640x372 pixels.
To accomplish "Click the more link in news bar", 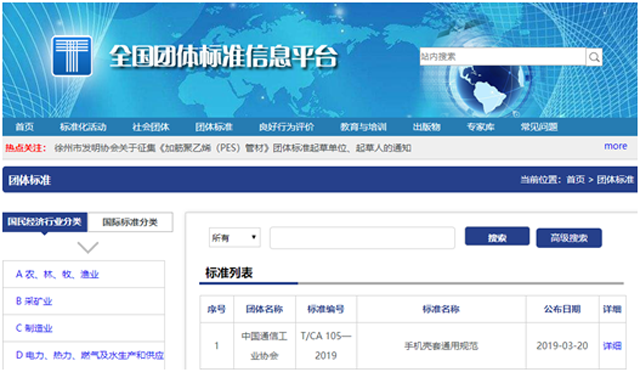I will tap(616, 146).
